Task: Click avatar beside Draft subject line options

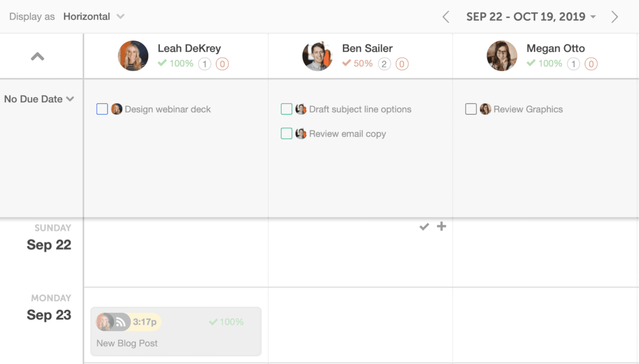Action: [301, 109]
